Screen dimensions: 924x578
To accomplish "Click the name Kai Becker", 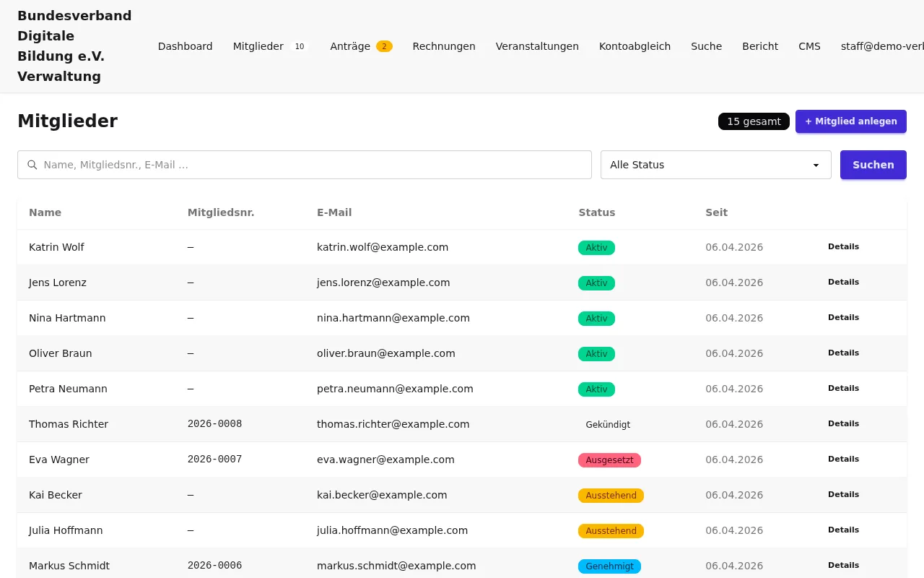I will pyautogui.click(x=56, y=495).
